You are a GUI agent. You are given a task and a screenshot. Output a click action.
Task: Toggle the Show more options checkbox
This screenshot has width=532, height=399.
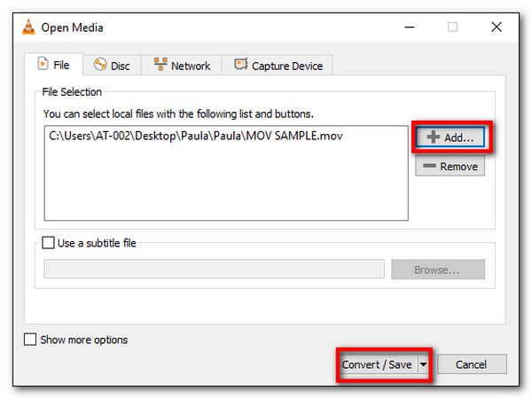click(30, 339)
